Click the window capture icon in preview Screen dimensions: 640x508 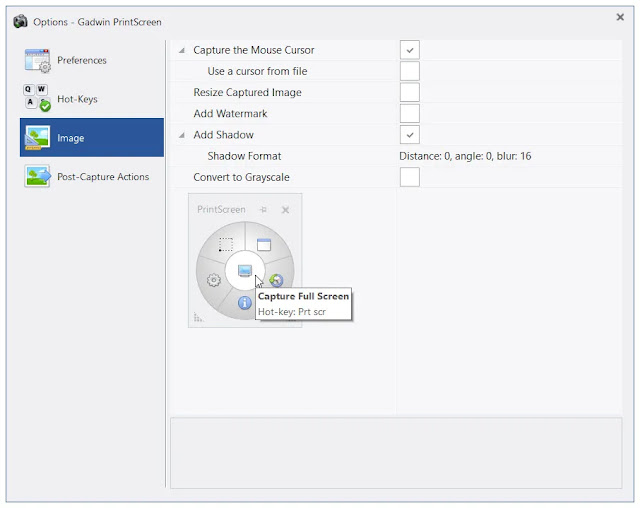pyautogui.click(x=264, y=244)
